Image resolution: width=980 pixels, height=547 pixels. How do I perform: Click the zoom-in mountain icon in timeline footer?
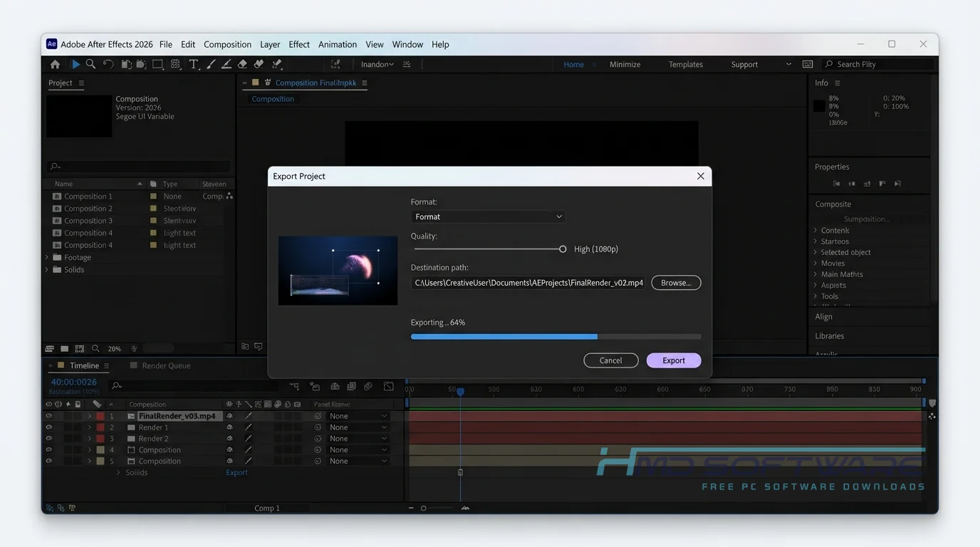tap(465, 508)
